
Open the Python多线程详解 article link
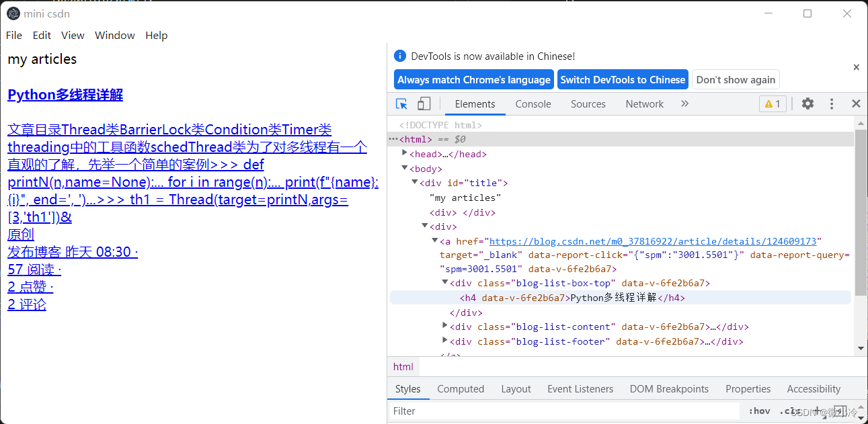(x=65, y=95)
